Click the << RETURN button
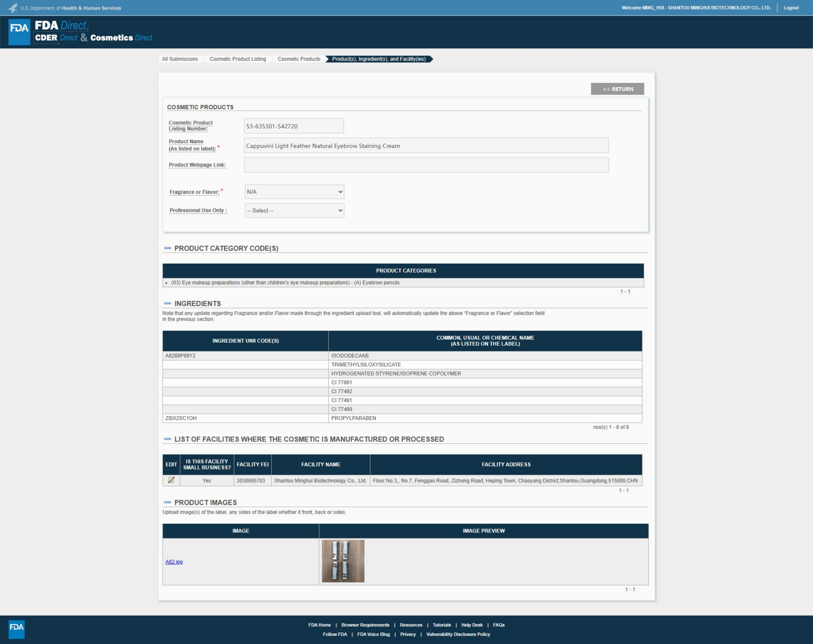The height and width of the screenshot is (644, 813). [617, 89]
